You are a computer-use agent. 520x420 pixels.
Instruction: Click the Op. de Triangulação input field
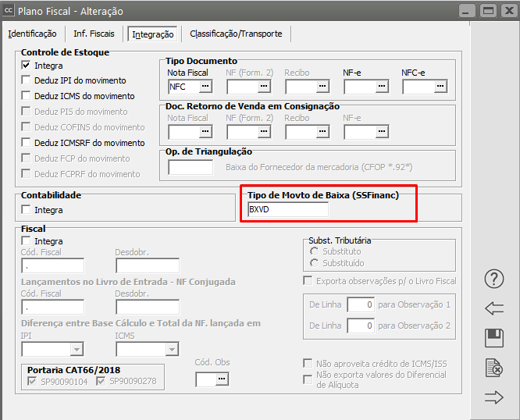[191, 166]
